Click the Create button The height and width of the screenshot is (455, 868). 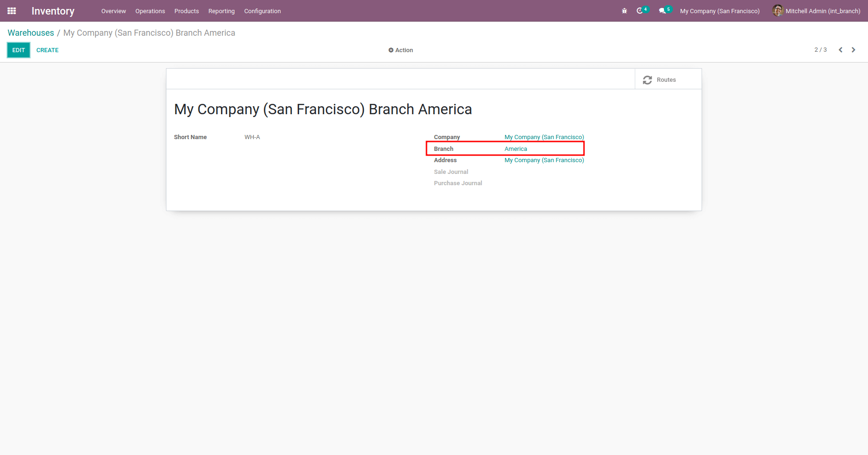[x=47, y=50]
